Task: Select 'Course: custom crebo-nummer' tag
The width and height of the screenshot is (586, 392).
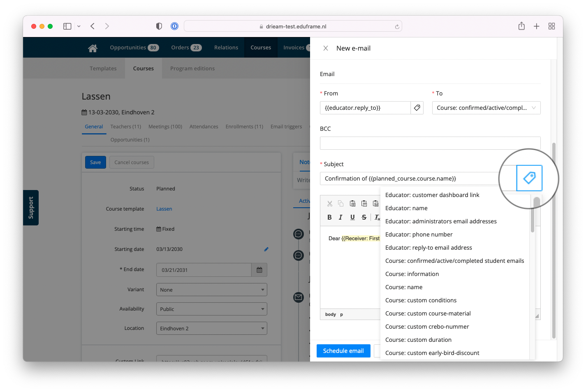Action: (427, 327)
